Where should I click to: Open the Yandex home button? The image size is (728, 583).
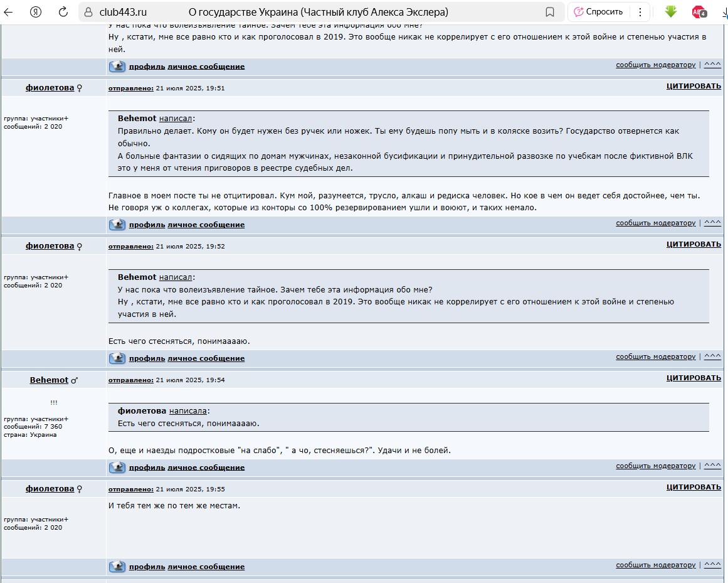[36, 12]
